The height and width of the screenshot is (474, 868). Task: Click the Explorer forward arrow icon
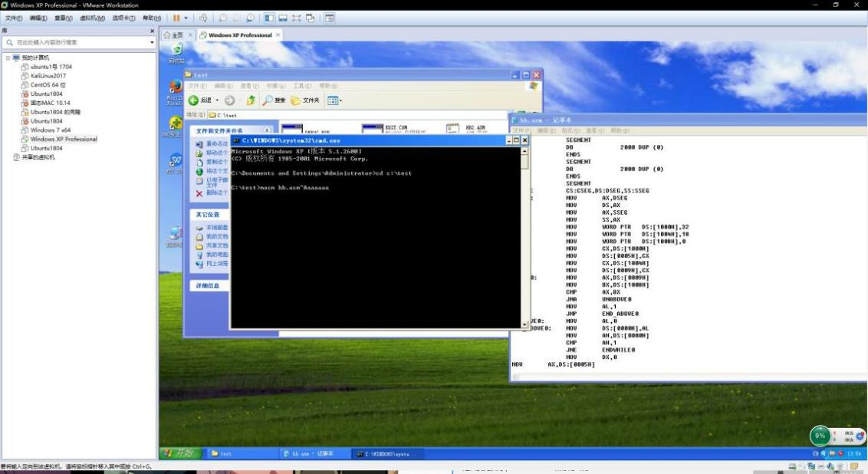[229, 100]
